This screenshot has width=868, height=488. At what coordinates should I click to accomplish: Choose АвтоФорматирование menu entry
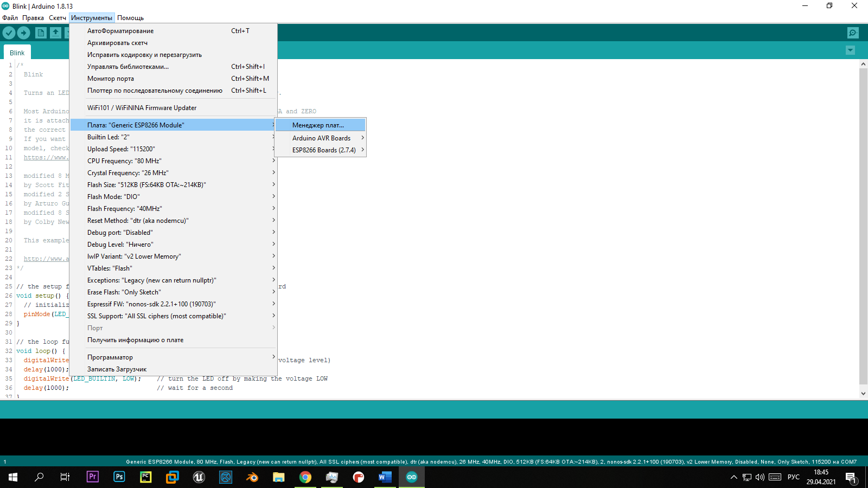(x=173, y=31)
